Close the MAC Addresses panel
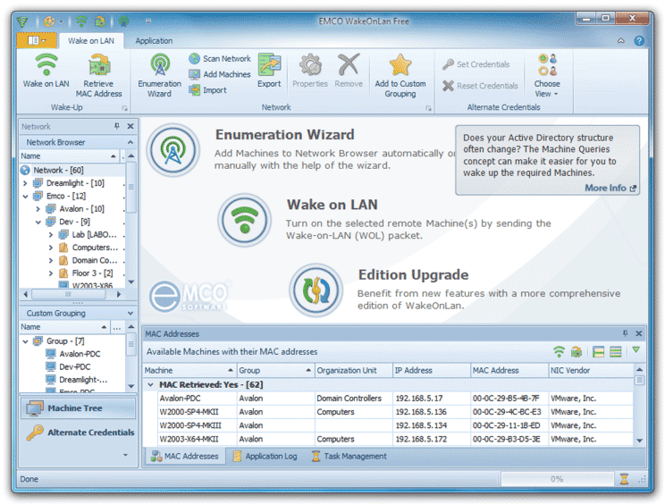 coord(639,333)
